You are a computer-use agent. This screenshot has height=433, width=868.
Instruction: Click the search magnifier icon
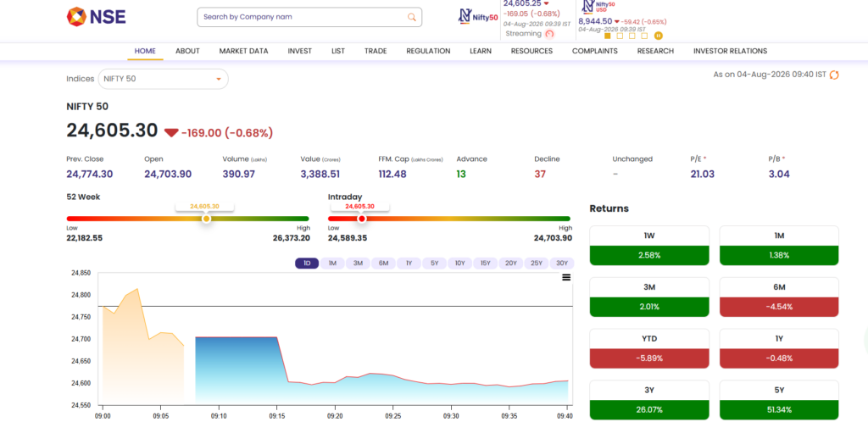coord(411,17)
